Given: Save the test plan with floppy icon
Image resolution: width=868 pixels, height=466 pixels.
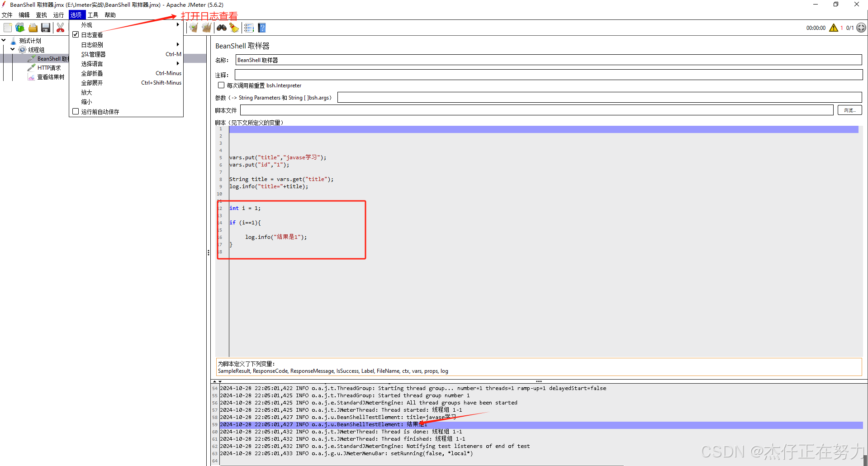Looking at the screenshot, I should (x=46, y=28).
